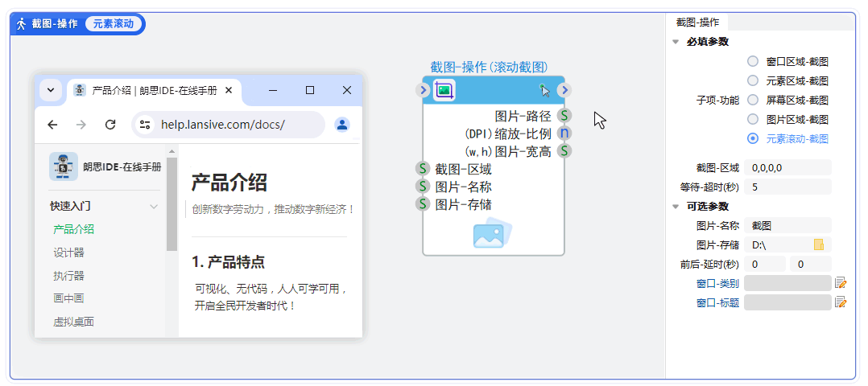868x386 pixels.
Task: Click the 截图-区域 input field
Action: click(x=787, y=167)
